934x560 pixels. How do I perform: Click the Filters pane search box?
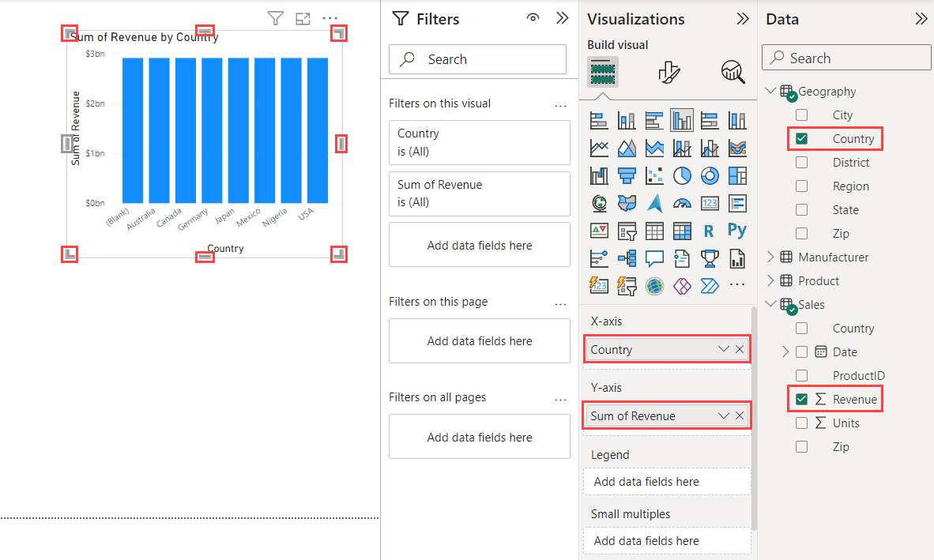[477, 59]
